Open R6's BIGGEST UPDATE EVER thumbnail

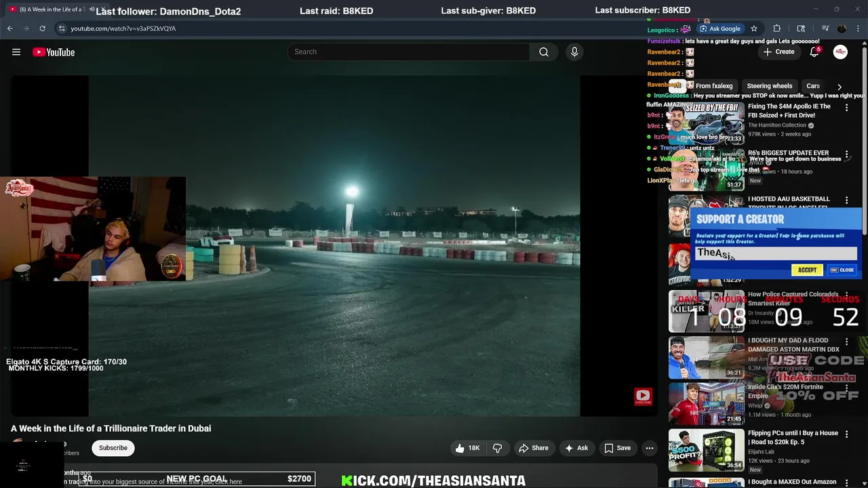coord(707,169)
